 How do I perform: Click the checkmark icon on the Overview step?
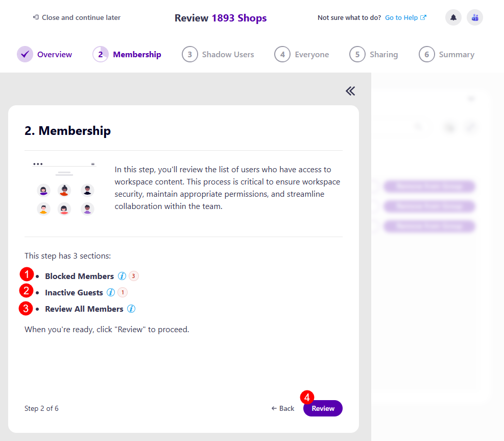pos(25,54)
